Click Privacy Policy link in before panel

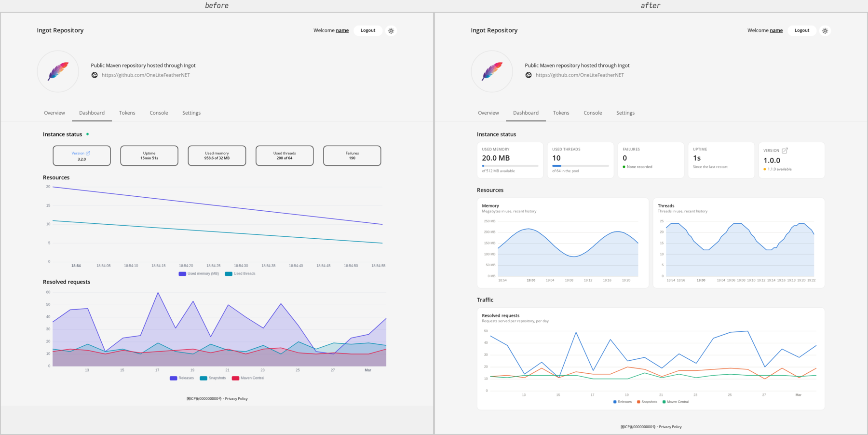pyautogui.click(x=236, y=399)
